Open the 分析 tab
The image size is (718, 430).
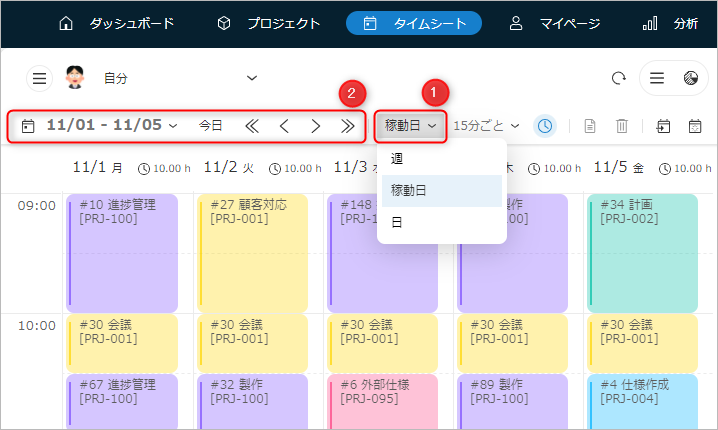click(670, 23)
